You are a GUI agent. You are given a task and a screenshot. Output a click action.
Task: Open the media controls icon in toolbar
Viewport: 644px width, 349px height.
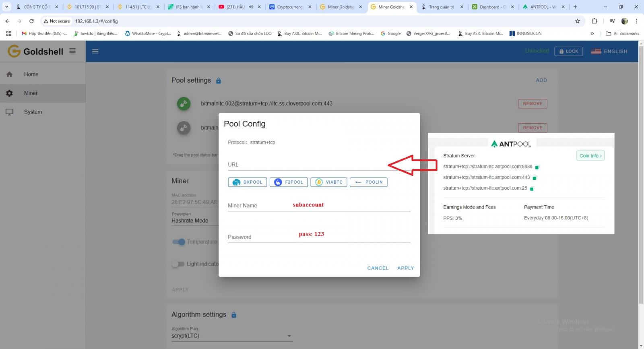point(612,21)
